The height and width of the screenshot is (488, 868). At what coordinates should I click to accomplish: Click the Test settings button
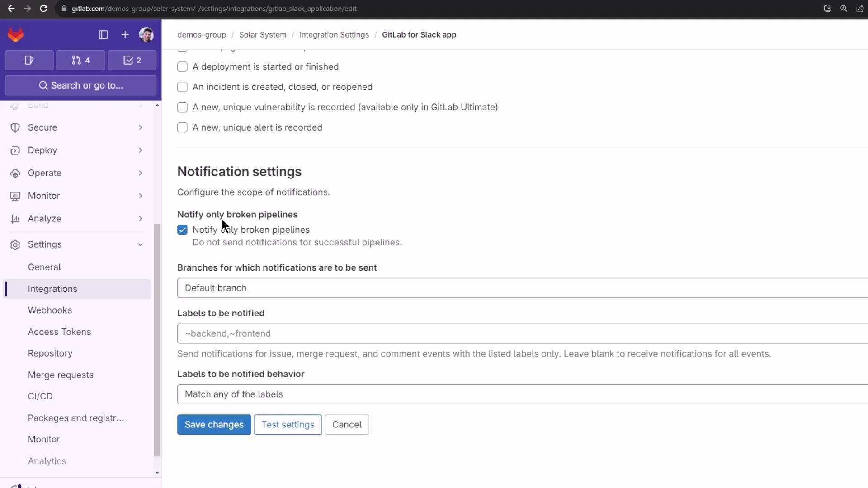(288, 425)
